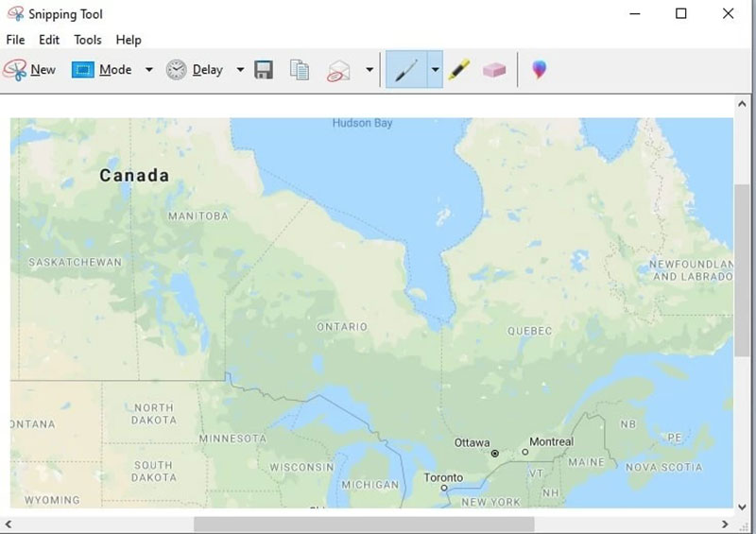Click the Mode rectangle button
The image size is (756, 534).
[102, 70]
